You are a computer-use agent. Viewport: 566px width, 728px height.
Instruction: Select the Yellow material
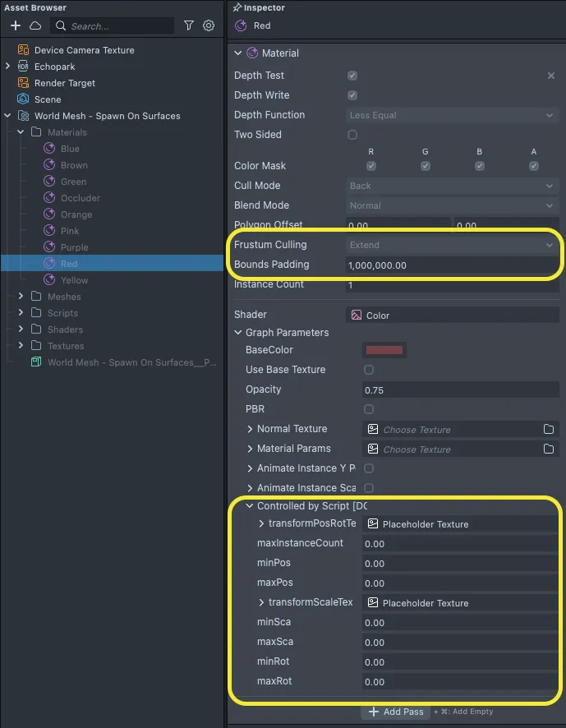coord(74,280)
